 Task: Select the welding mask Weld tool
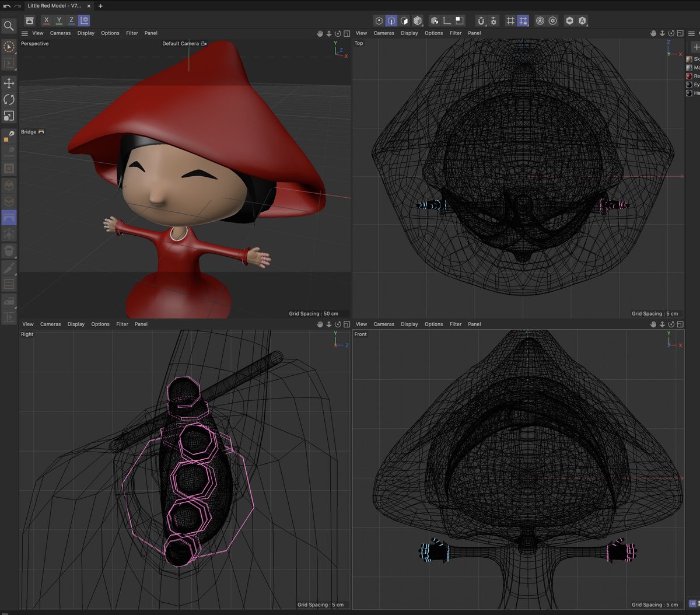pos(9,251)
